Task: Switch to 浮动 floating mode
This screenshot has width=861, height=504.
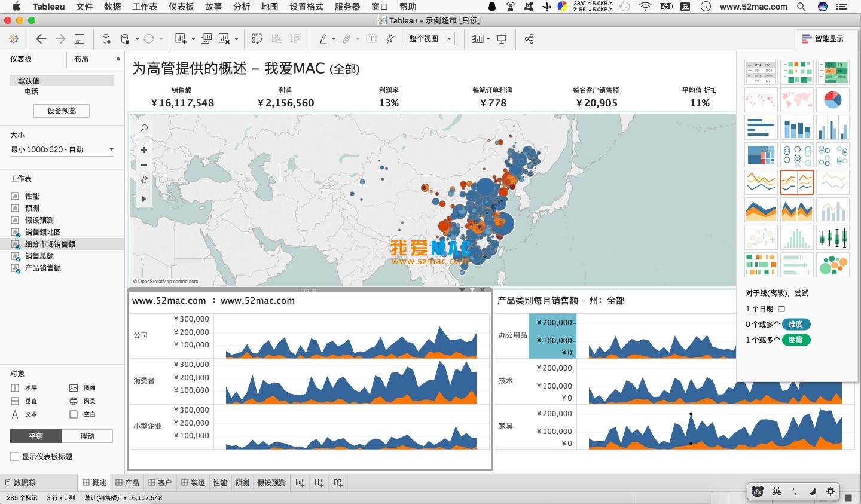Action: (87, 436)
